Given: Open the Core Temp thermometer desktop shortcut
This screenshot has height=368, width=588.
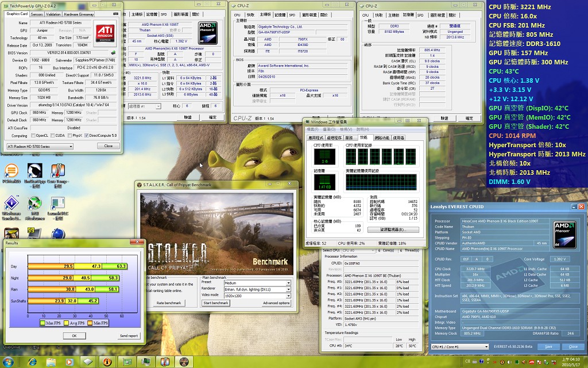Looking at the screenshot, I should point(57,175).
